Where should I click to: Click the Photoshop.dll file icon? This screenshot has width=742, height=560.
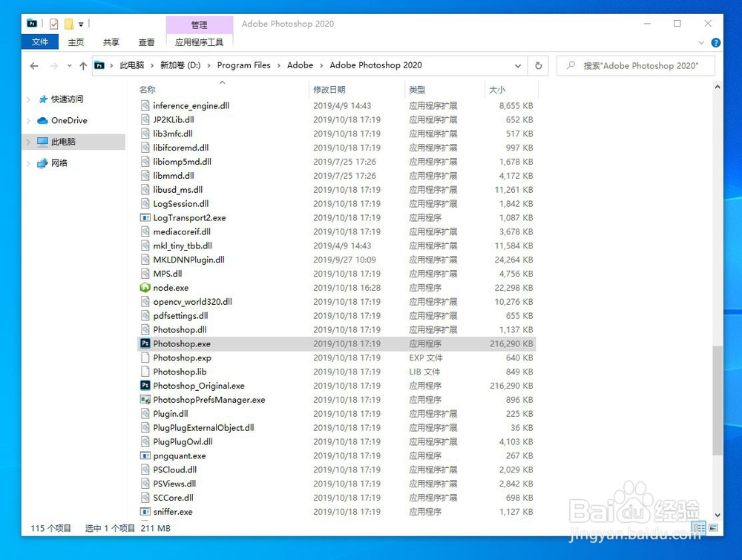(x=145, y=329)
